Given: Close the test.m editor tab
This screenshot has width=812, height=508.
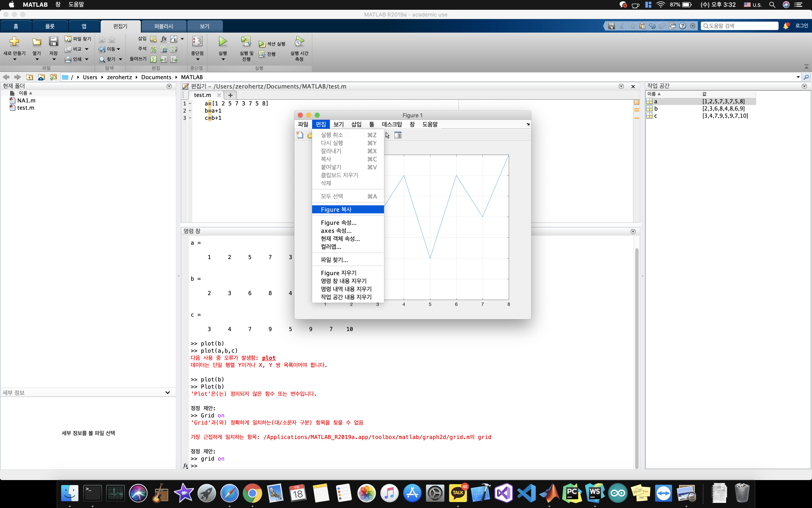Looking at the screenshot, I should click(219, 95).
